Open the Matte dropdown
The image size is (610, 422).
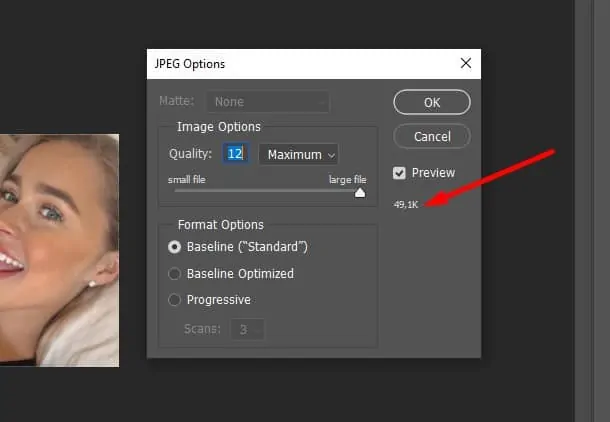(x=267, y=102)
